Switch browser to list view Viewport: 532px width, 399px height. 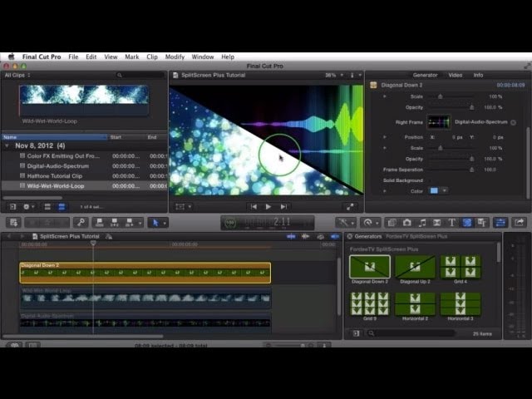click(x=62, y=207)
